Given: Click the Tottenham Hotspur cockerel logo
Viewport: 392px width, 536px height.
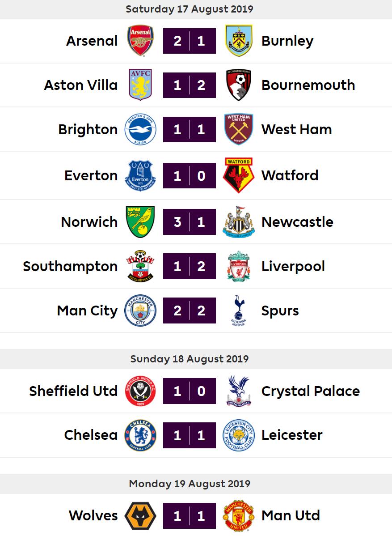Looking at the screenshot, I should [239, 311].
